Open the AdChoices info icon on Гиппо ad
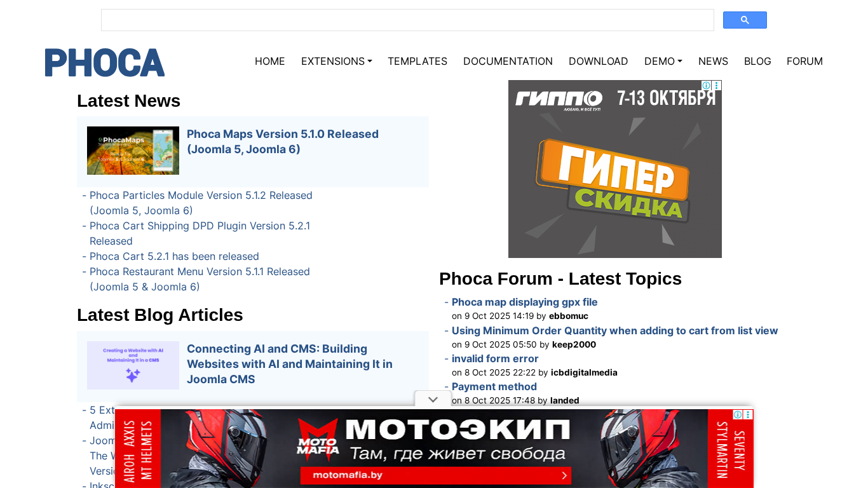Viewport: 868px width, 488px height. [706, 85]
